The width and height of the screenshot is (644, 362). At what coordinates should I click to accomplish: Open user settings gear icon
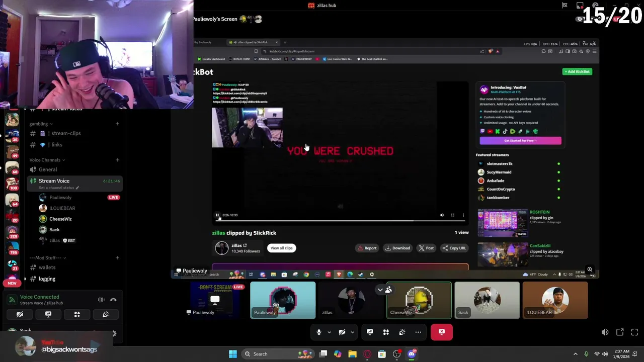coord(114,333)
